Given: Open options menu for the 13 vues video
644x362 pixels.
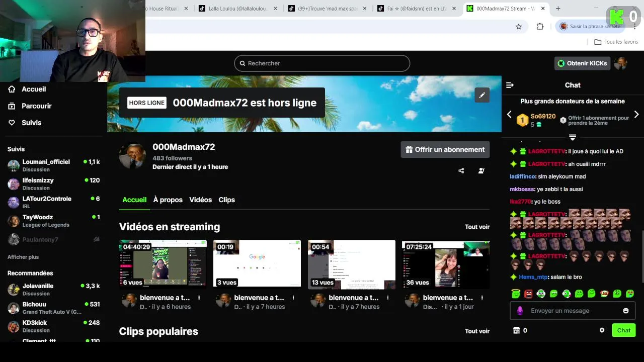Looking at the screenshot, I should coord(388,298).
